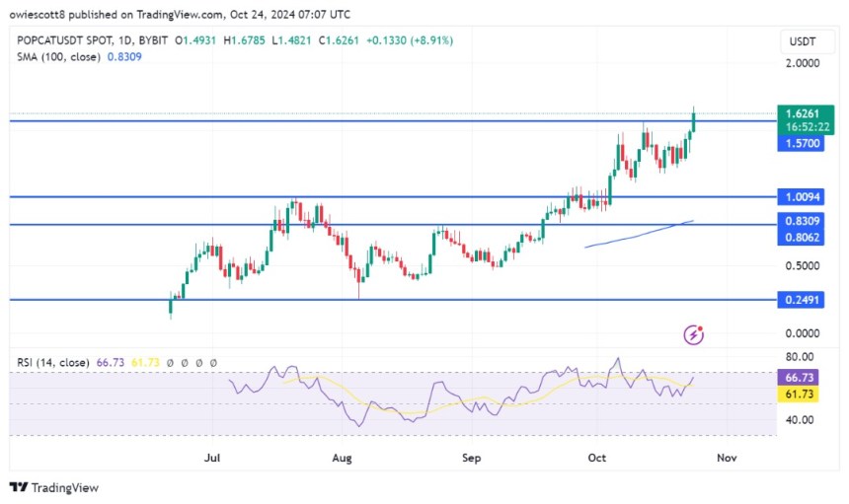Viewport: 849px width, 504px height.
Task: Click the TradingView logo icon
Action: click(19, 487)
